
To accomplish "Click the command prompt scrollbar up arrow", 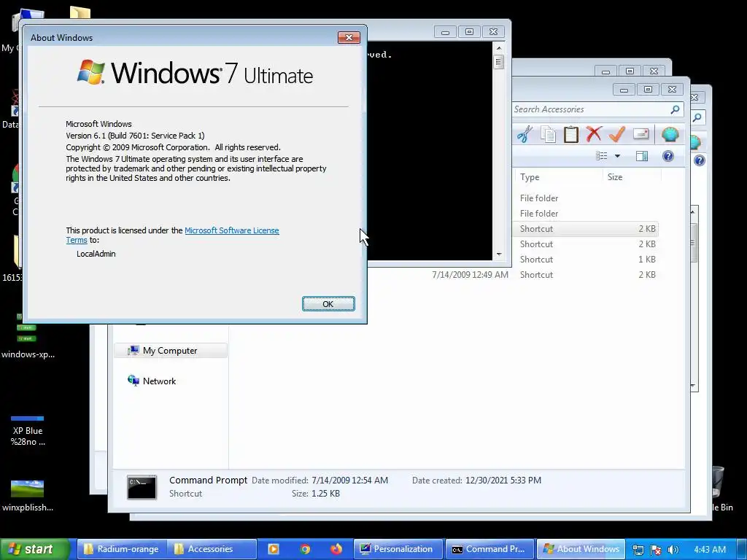I will coord(499,48).
